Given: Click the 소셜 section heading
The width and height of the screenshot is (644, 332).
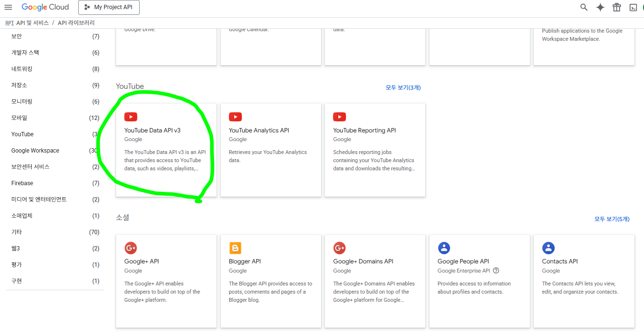Looking at the screenshot, I should [x=122, y=217].
